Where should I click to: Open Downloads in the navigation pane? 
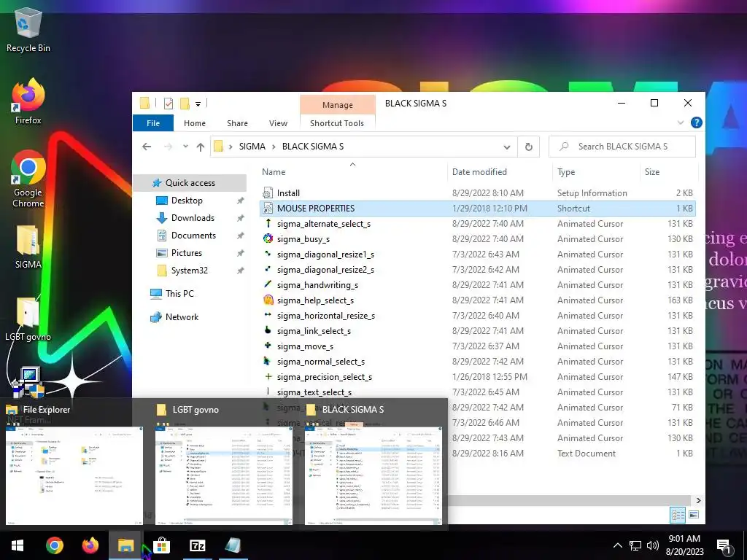[x=193, y=218]
